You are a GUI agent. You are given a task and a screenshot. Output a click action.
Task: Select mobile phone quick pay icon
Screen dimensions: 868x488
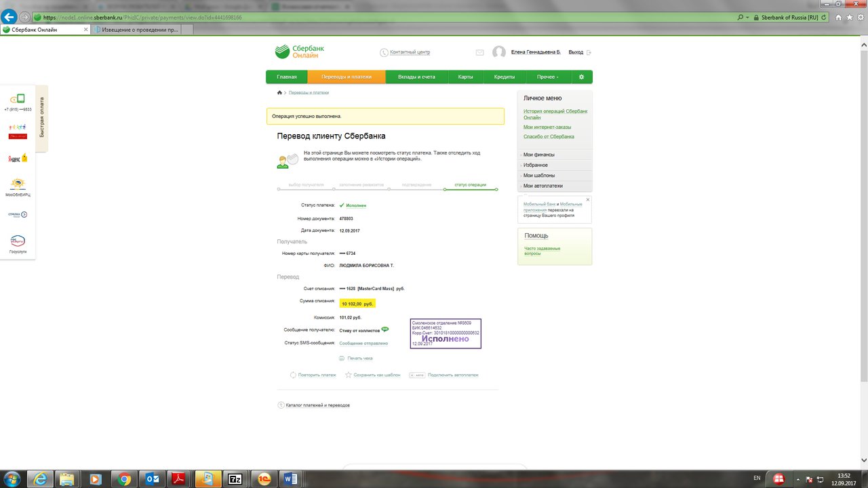point(18,99)
